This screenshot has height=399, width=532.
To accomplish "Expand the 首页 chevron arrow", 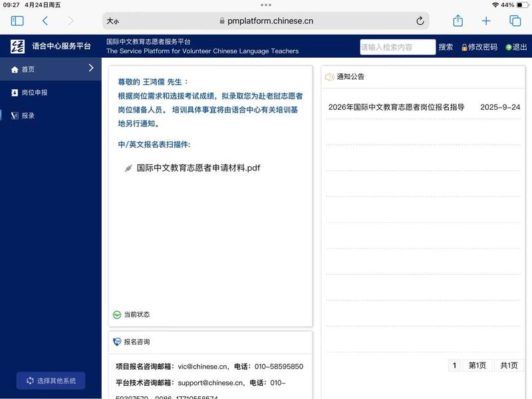I will click(91, 68).
